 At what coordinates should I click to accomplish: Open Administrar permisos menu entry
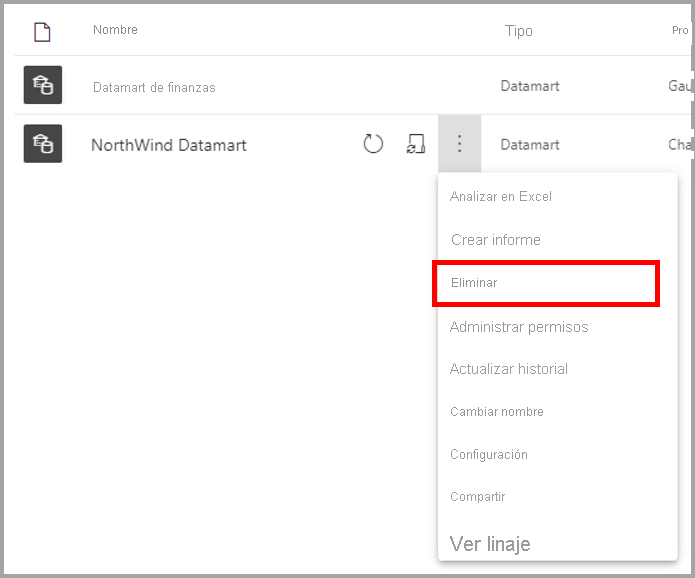click(x=519, y=327)
